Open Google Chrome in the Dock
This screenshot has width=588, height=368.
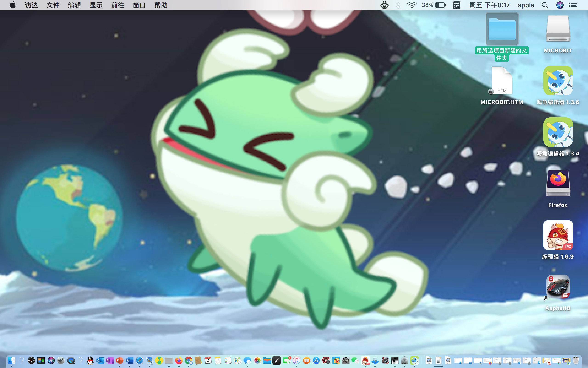pyautogui.click(x=189, y=360)
